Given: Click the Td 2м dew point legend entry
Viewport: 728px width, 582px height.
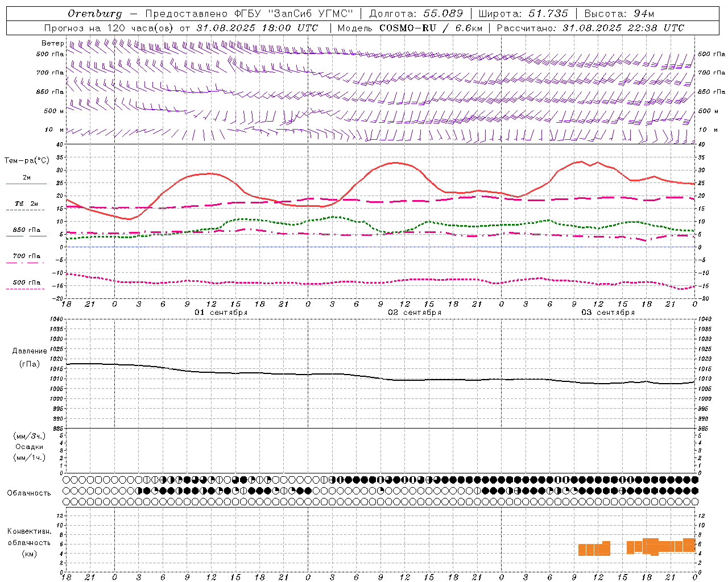Looking at the screenshot, I should (x=27, y=203).
